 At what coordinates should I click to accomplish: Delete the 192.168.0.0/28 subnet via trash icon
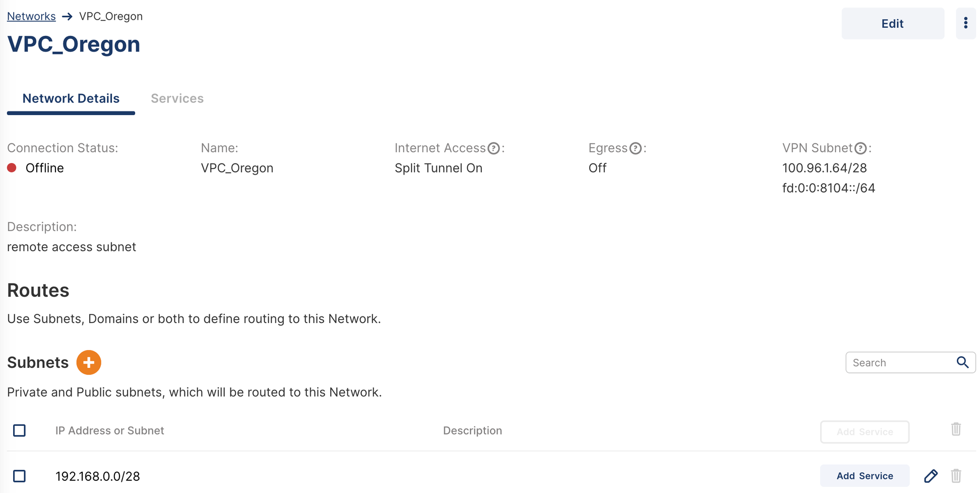956,476
